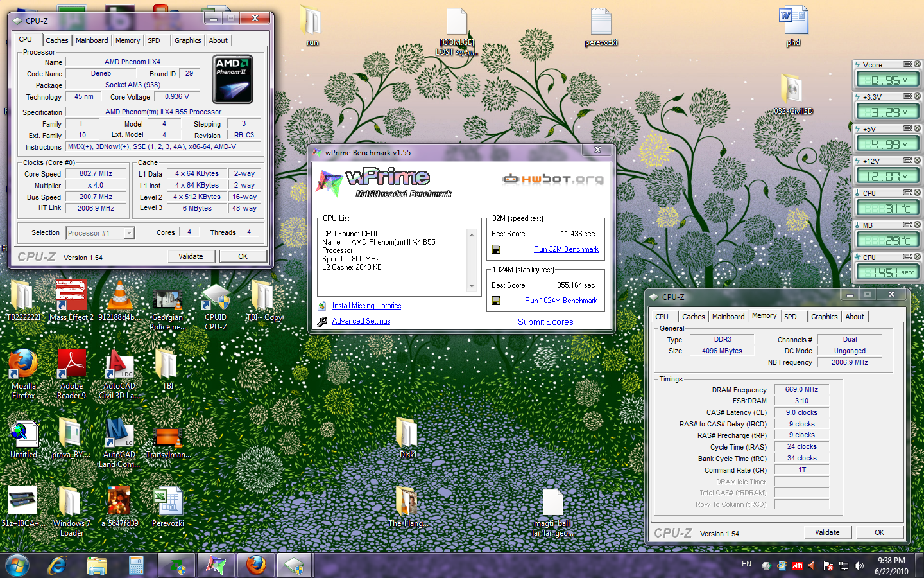Click the AMD Phenom II logo image

tap(232, 79)
